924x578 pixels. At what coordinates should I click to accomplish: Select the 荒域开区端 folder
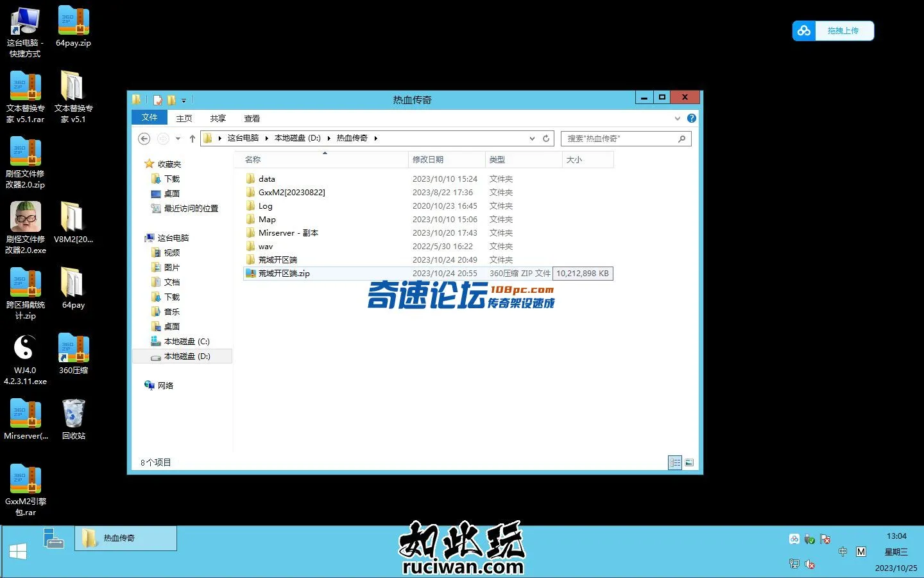point(428,260)
